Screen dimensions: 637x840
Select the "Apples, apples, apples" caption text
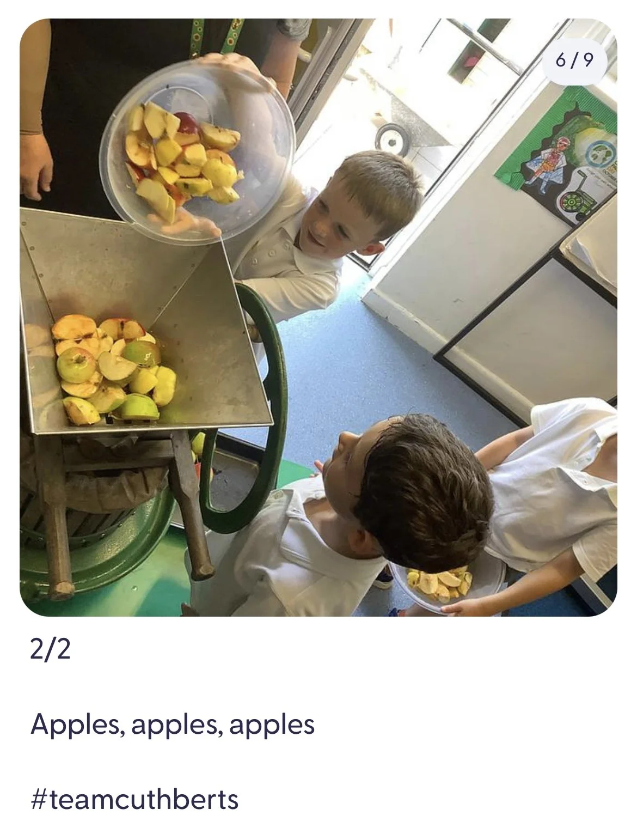[x=173, y=725]
